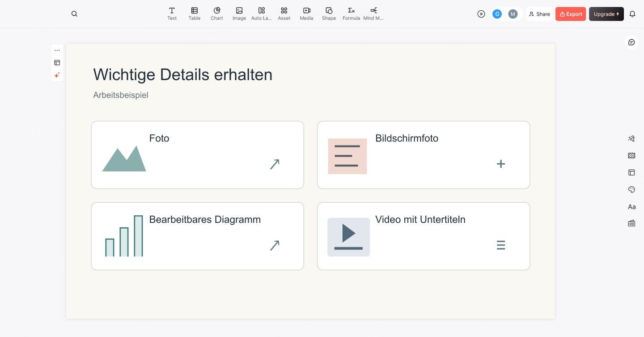Viewport: 644px width, 337px height.
Task: Start presentation with play icon
Action: (481, 14)
